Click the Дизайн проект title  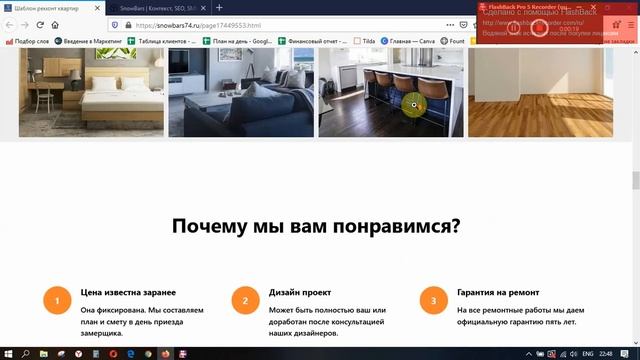coord(300,292)
